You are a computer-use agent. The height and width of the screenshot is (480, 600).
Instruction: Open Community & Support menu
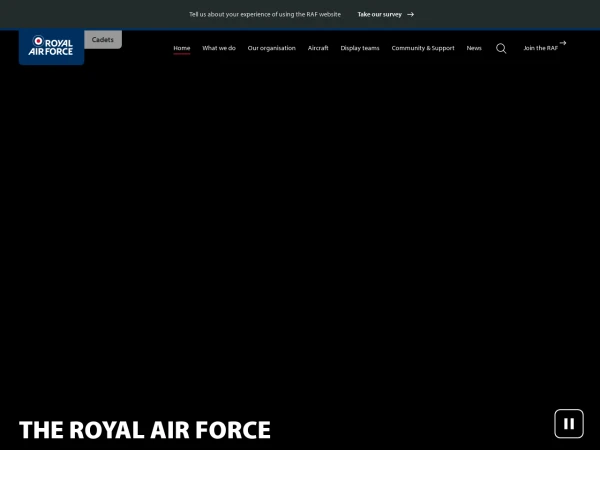click(x=422, y=48)
